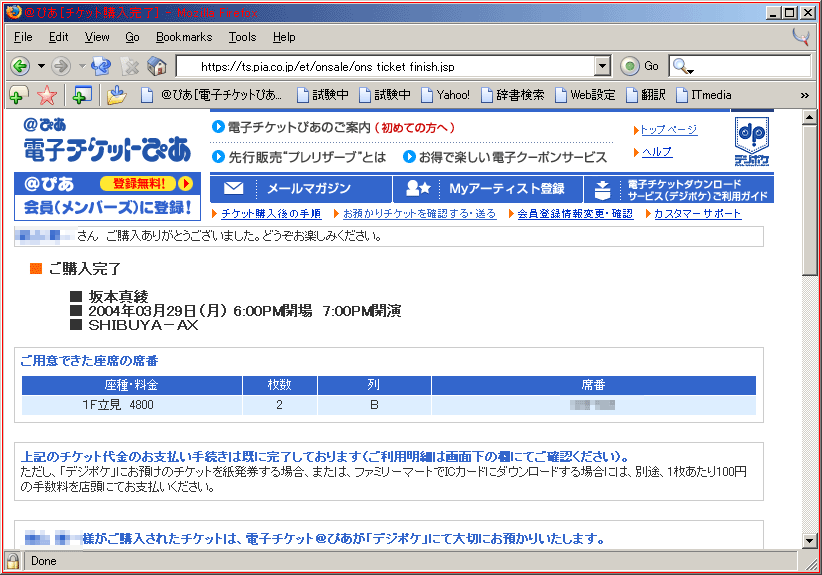The height and width of the screenshot is (575, 822).
Task: Open the File menu
Action: [23, 37]
